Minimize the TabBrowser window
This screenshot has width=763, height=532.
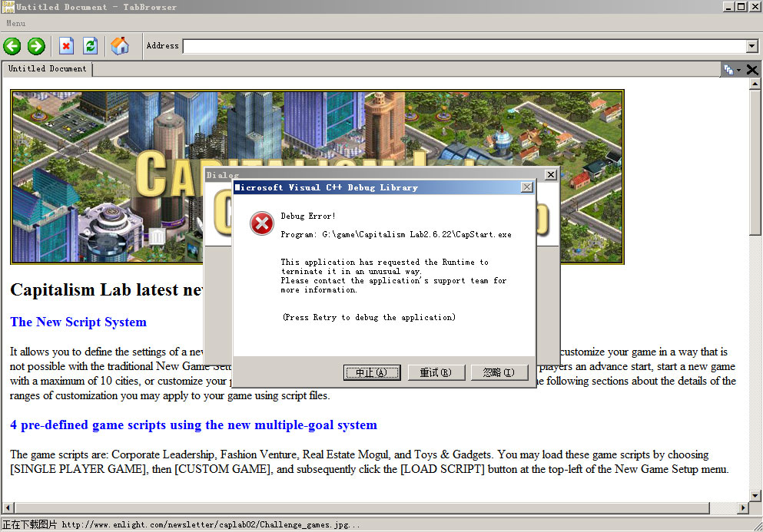(728, 7)
